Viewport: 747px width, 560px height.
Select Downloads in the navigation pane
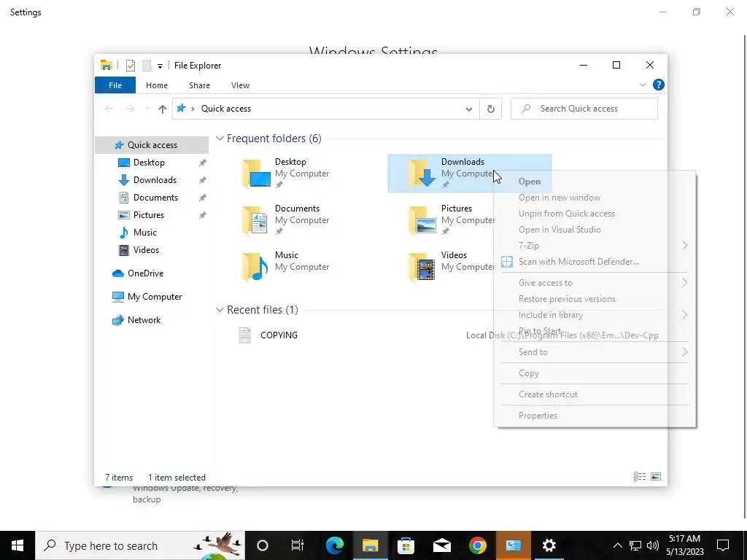click(155, 180)
